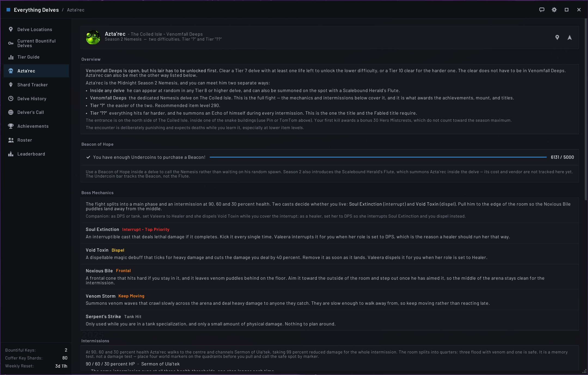Click the 'Interrupt - Top Priority' tag
Viewport: 588px width, 375px height.
pos(146,230)
